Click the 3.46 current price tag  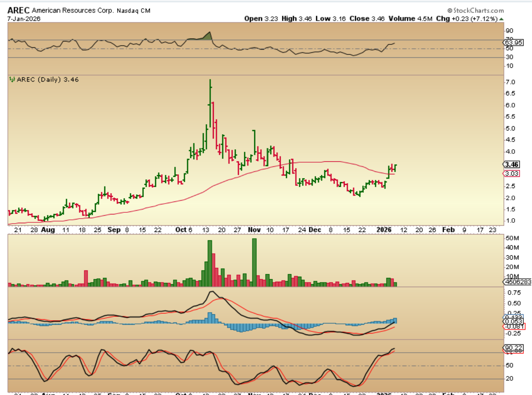click(511, 165)
